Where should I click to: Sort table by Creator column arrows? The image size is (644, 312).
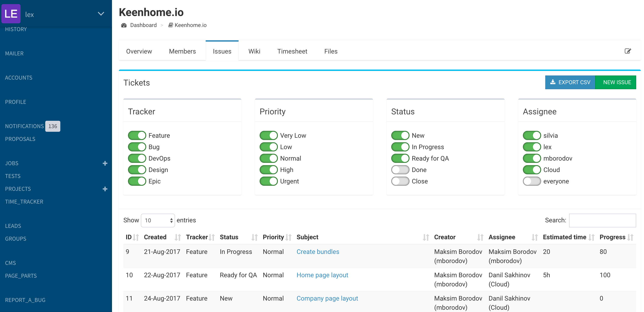[480, 237]
